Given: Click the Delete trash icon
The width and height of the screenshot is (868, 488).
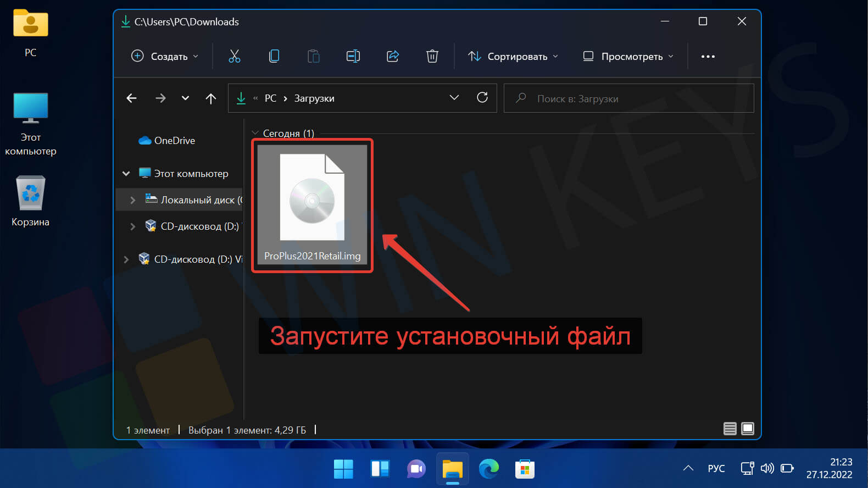Looking at the screenshot, I should click(x=432, y=56).
